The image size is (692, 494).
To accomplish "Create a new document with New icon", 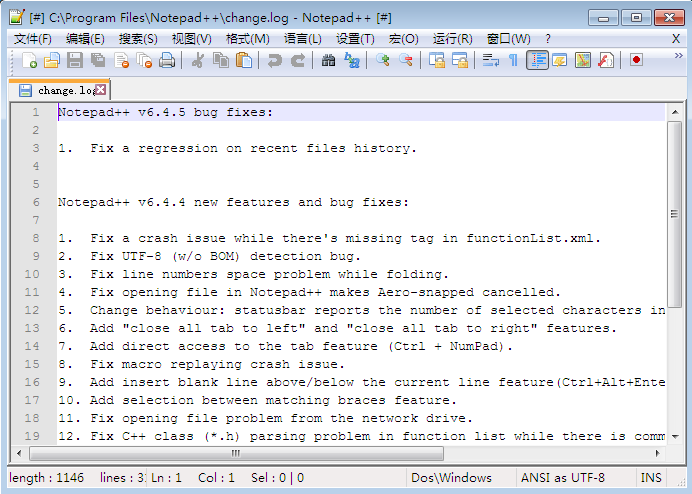I will click(x=29, y=60).
